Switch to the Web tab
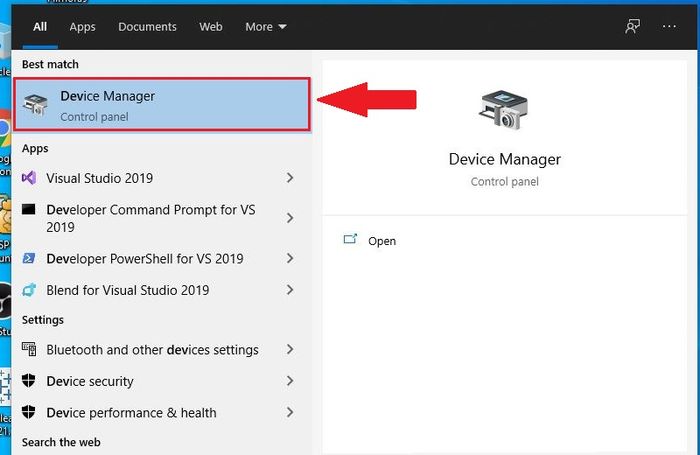700x455 pixels. 211,27
